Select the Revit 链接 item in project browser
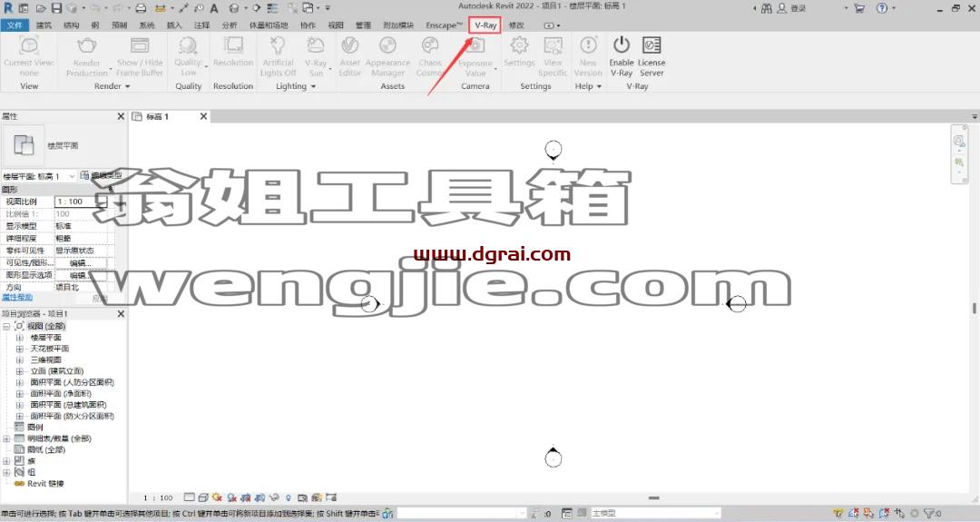This screenshot has height=522, width=980. (x=45, y=484)
